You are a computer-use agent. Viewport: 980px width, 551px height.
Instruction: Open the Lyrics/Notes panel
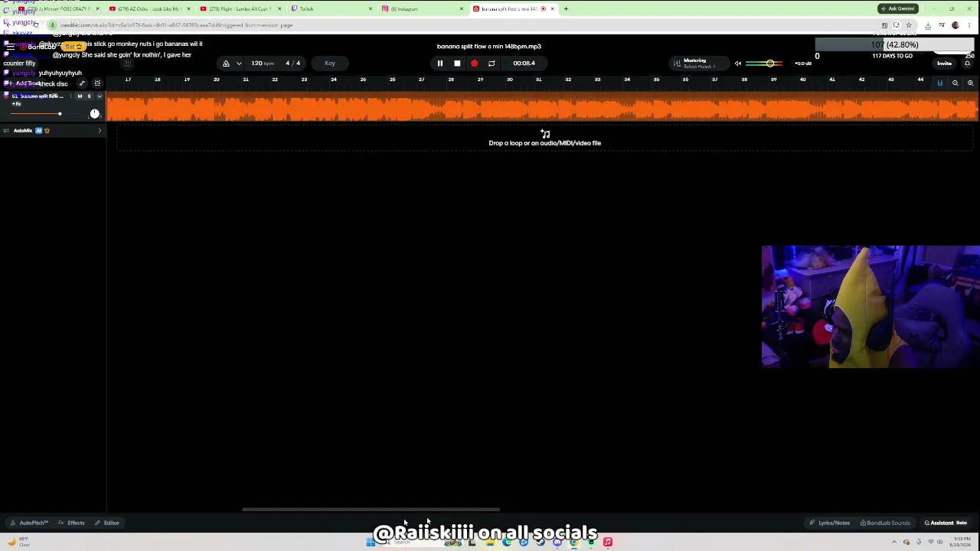(x=830, y=523)
